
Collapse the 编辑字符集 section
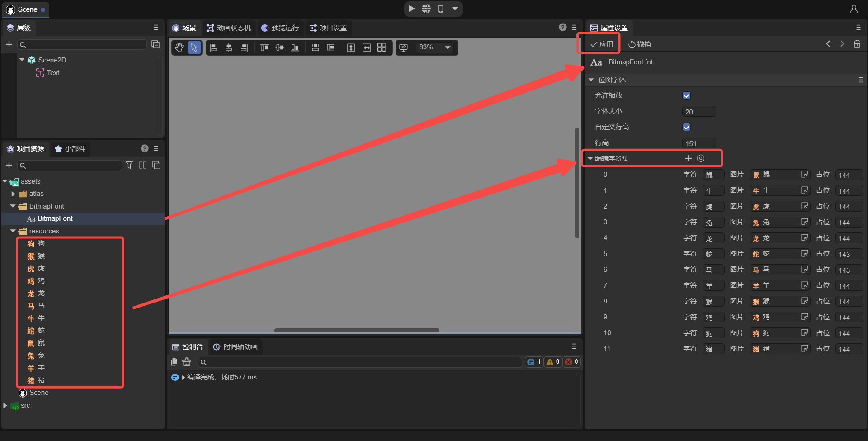590,158
